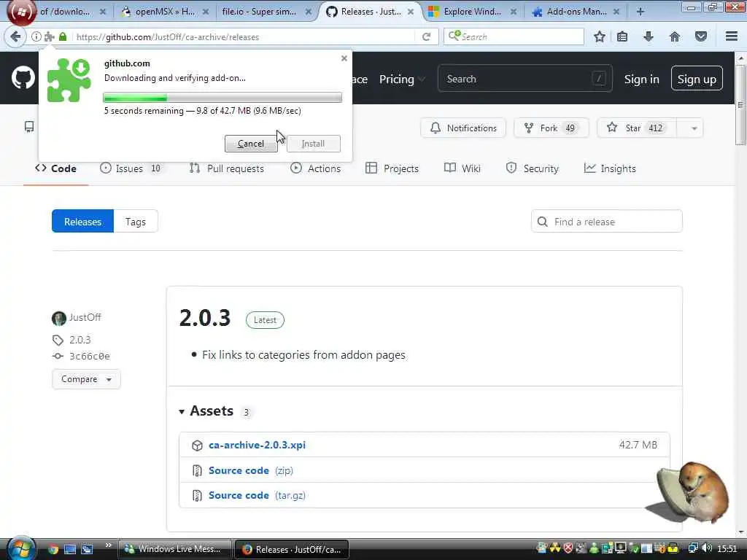Click the download progress bar
This screenshot has height=560, width=747.
222,98
